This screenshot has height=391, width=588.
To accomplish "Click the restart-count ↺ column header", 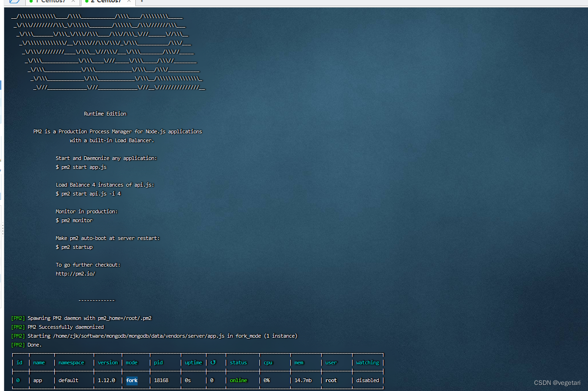I will 213,362.
